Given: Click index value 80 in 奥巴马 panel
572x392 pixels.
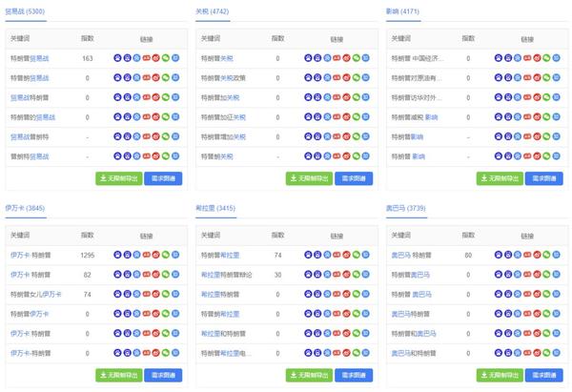Looking at the screenshot, I should [x=468, y=255].
